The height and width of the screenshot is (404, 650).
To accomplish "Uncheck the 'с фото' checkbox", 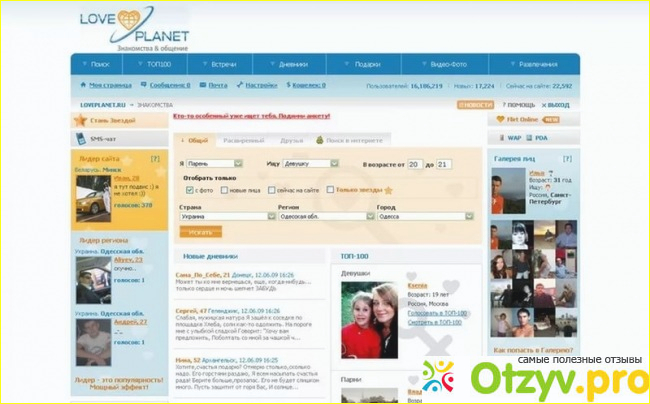I will point(190,189).
